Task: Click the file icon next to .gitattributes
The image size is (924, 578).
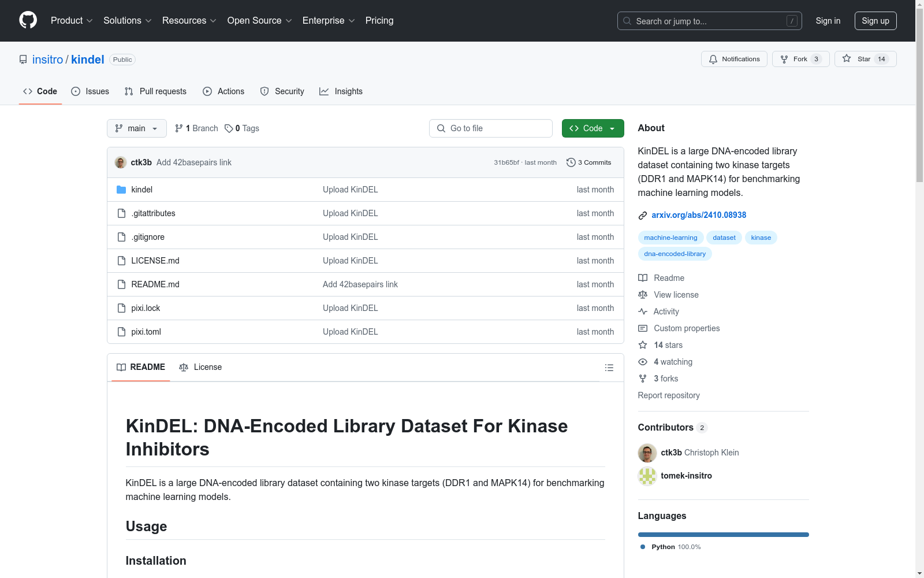Action: 121,213
